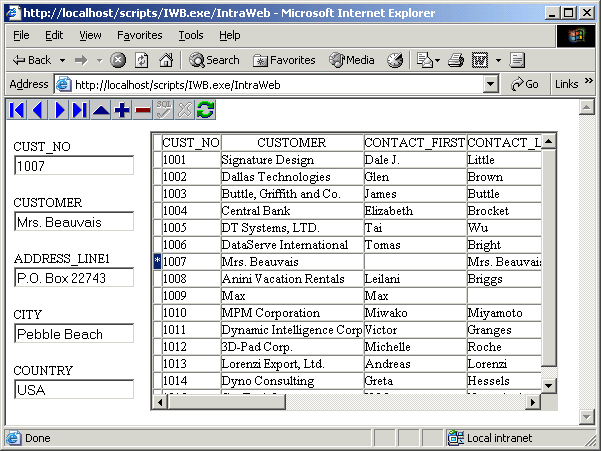Screen dimensions: 601x451
Task: Open the Back button history dropdown arrow
Action: tap(62, 61)
